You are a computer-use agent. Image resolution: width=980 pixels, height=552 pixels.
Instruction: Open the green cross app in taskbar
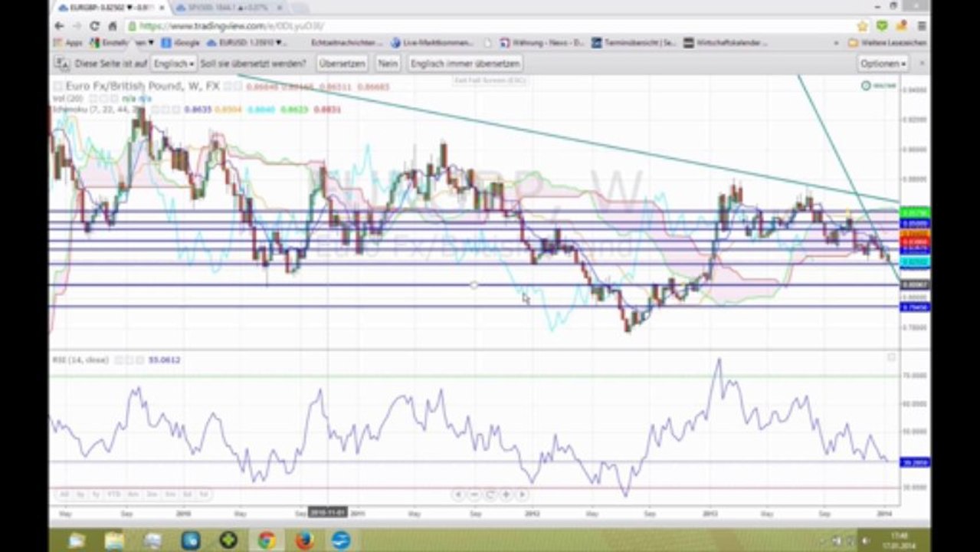(x=228, y=540)
